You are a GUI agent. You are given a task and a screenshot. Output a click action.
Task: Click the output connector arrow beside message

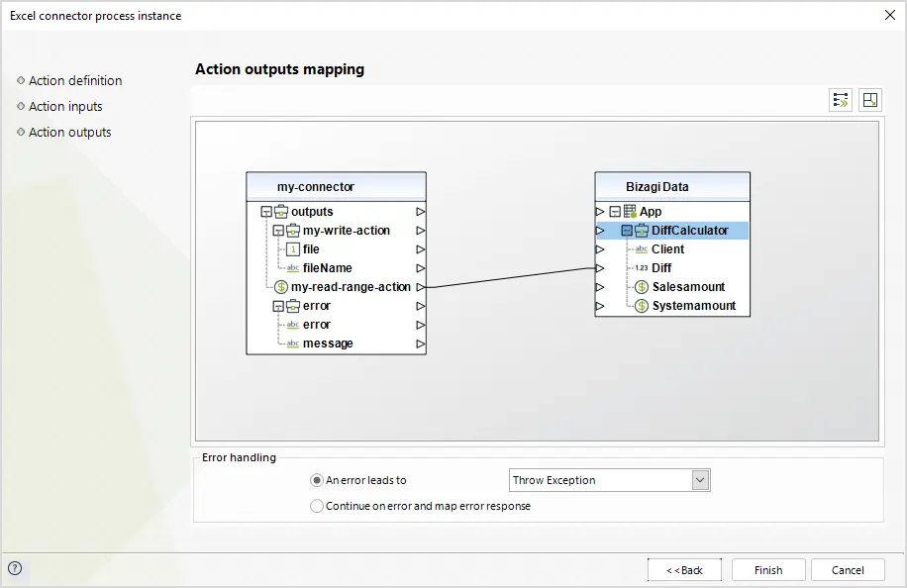pos(421,343)
